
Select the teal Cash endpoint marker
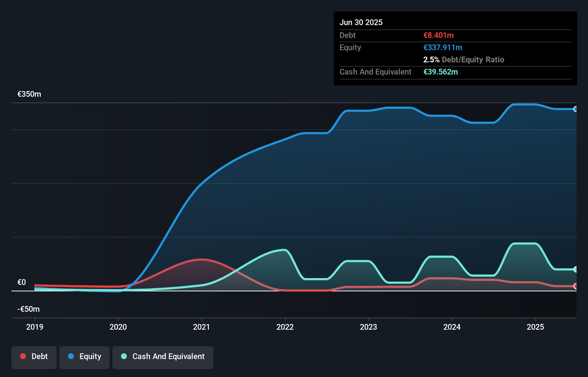tap(575, 269)
